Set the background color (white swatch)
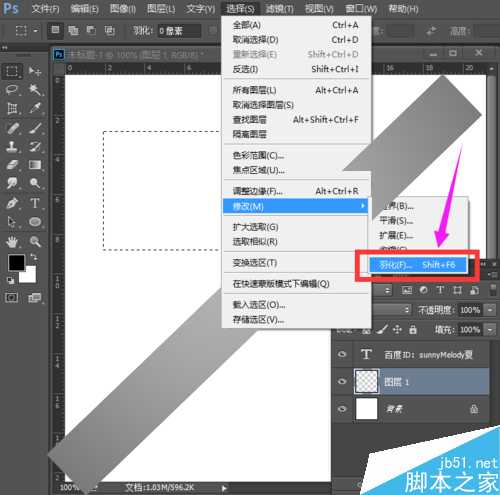 click(30, 277)
